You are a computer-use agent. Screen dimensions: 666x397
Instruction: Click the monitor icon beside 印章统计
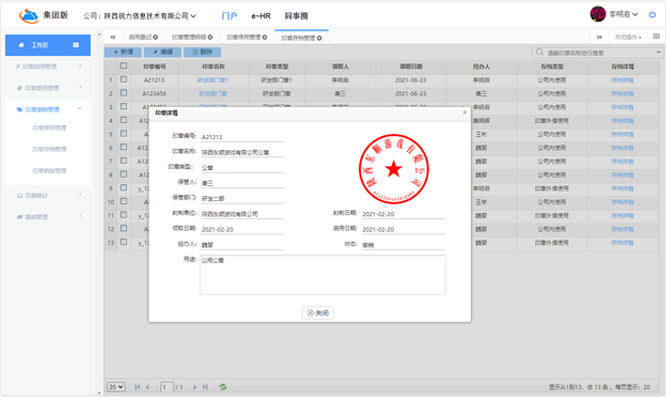(x=20, y=196)
